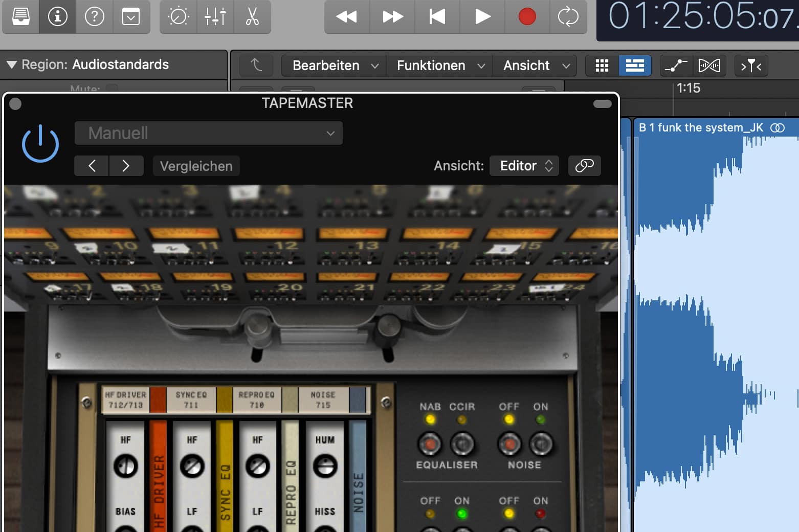
Task: Open the Library inbox icon
Action: 21,17
